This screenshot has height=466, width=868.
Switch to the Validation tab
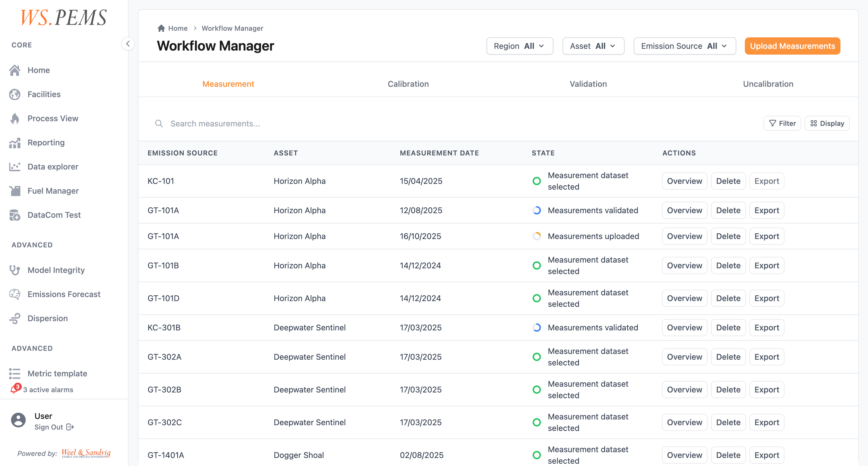point(588,84)
